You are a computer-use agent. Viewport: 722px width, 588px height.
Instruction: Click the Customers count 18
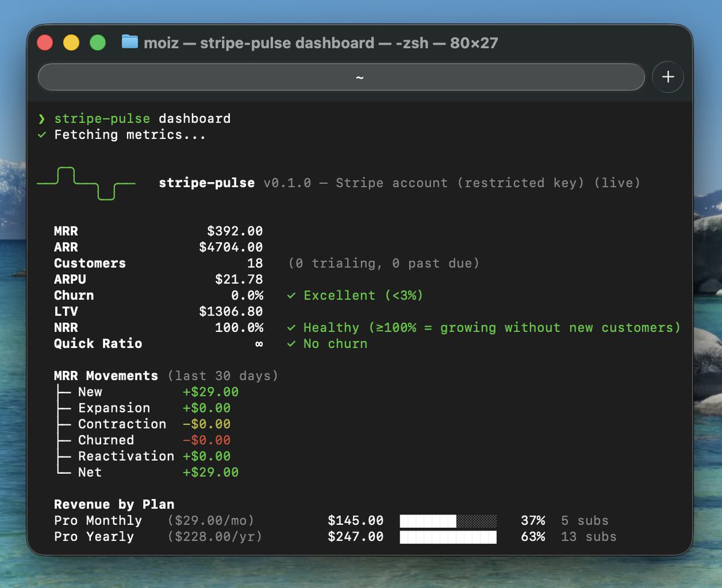[255, 263]
